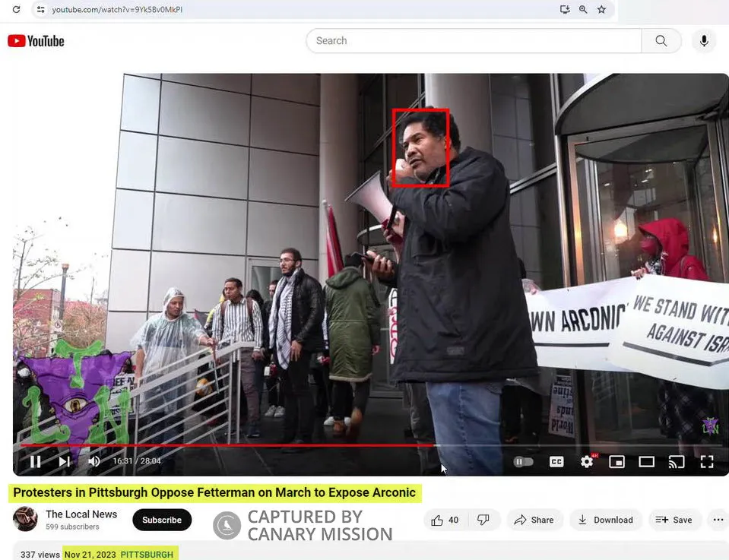Seek on the red video progress bar
The width and height of the screenshot is (729, 560).
370,445
